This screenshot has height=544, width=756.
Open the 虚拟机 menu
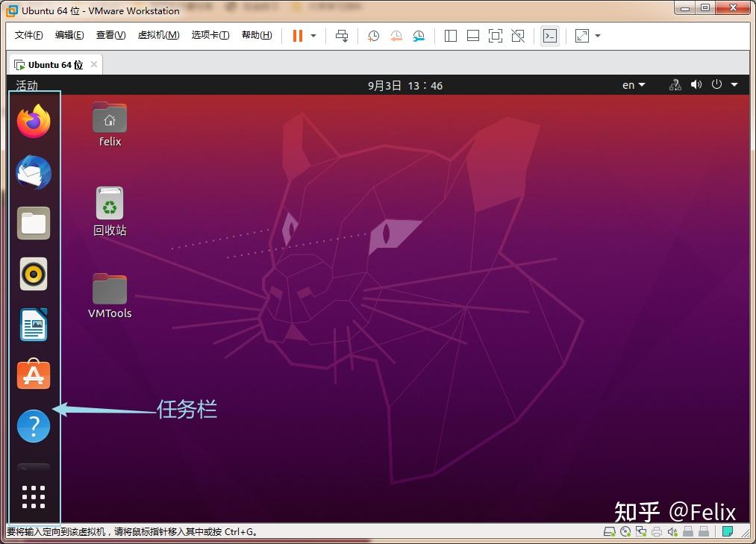click(158, 35)
